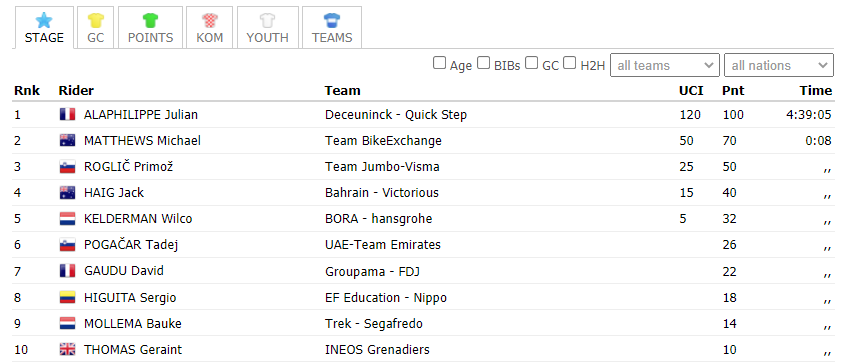Screen dimensions: 846x364
Task: Click the polka dot KOM jersey icon
Action: click(x=209, y=20)
